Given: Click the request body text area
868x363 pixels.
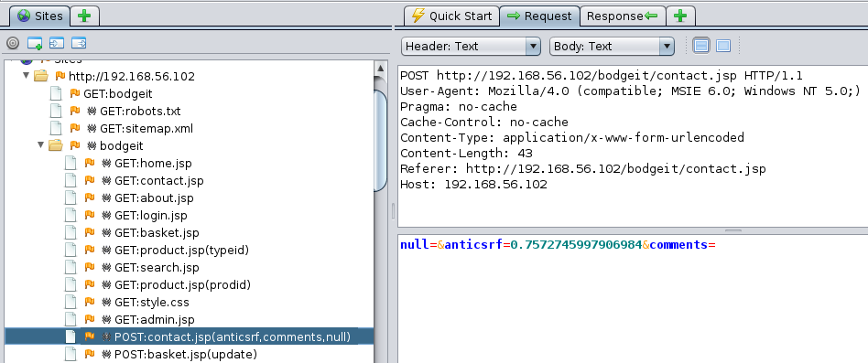Looking at the screenshot, I should click(633, 298).
